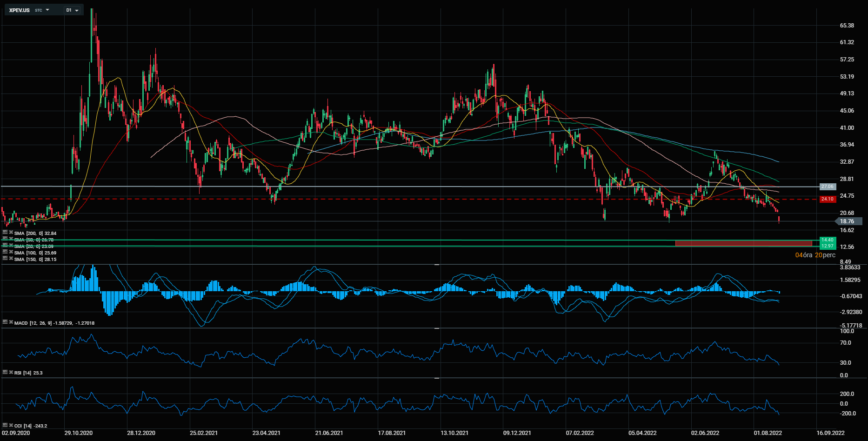This screenshot has height=441, width=868.
Task: Open CCI indicator settings icon
Action: 5,425
